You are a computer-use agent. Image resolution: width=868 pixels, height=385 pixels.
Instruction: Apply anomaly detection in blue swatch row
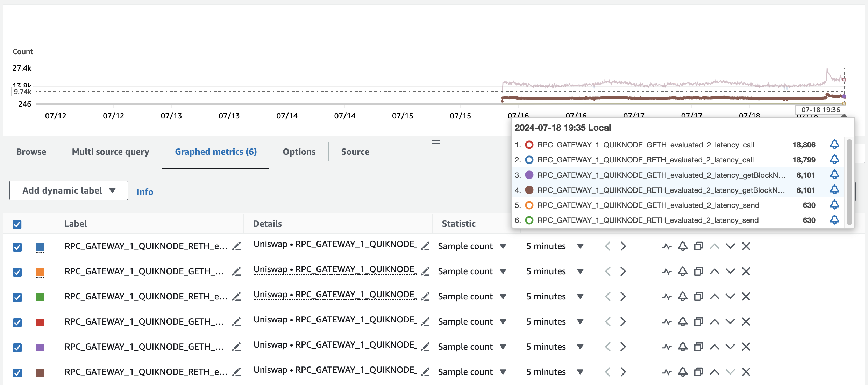point(667,246)
